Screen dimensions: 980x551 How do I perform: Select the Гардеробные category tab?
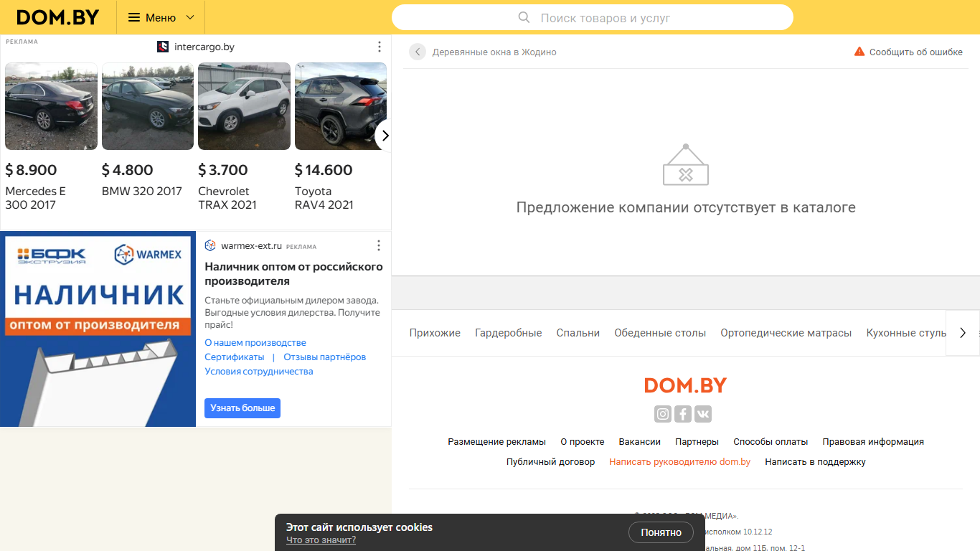pyautogui.click(x=509, y=333)
